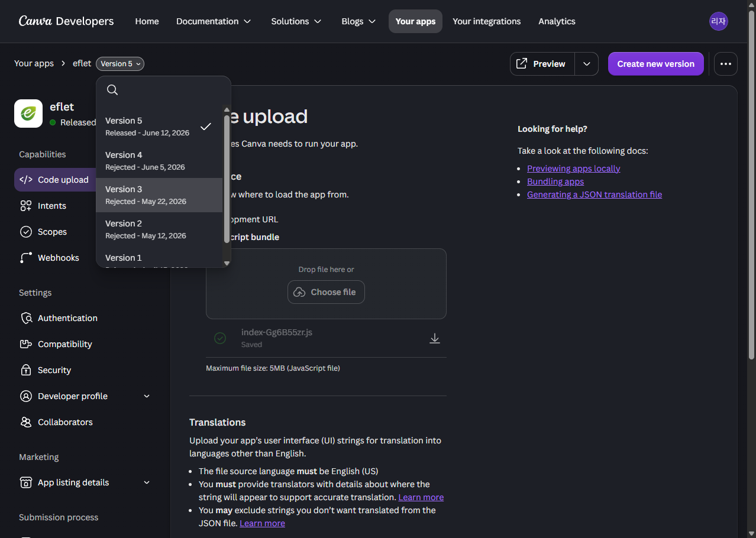Click Create new version button
The image size is (756, 538).
[x=656, y=64]
